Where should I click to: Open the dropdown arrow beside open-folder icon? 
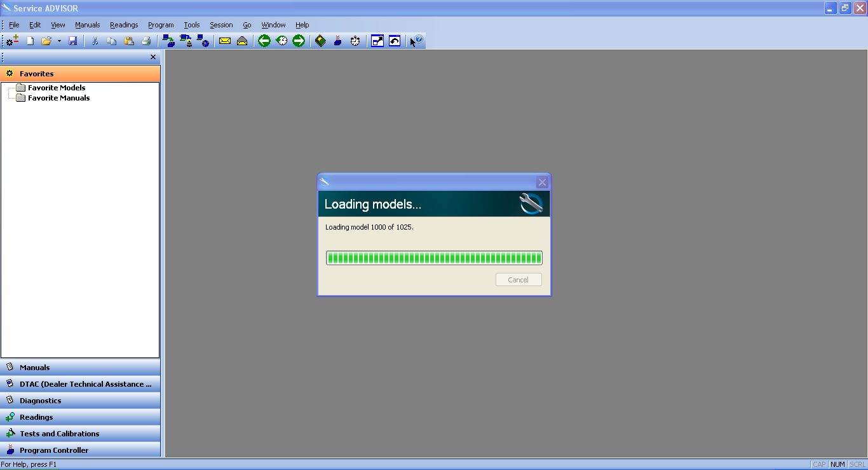point(59,41)
